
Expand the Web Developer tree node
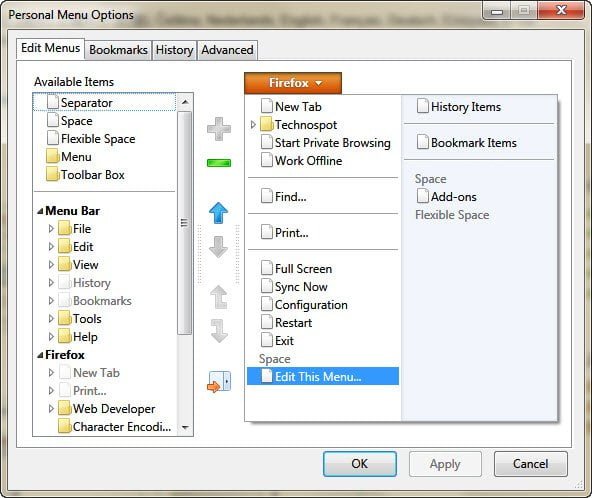point(51,409)
